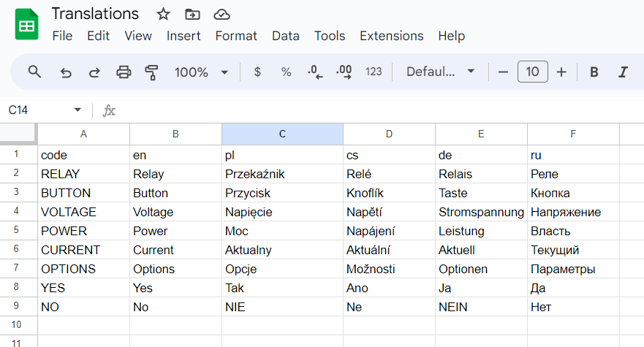
Task: Select column D header
Action: click(x=389, y=134)
